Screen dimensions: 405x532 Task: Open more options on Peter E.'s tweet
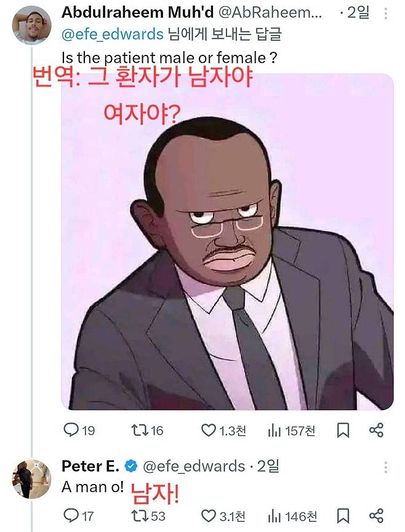[386, 466]
